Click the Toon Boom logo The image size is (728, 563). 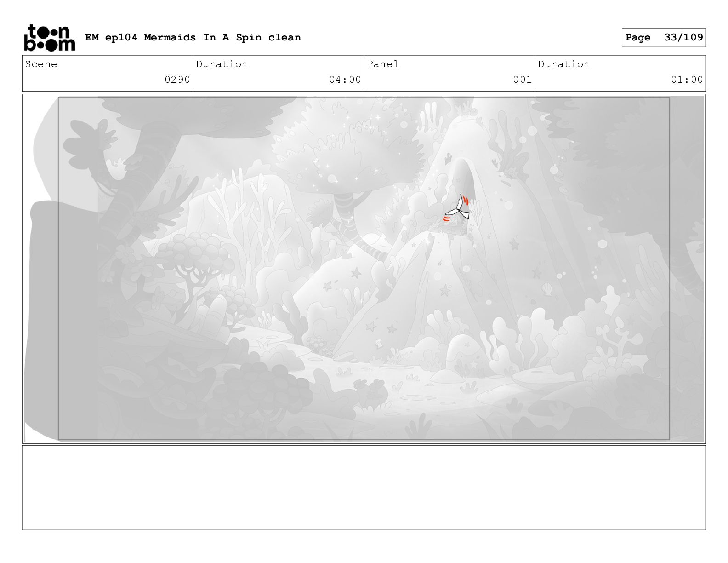click(49, 37)
